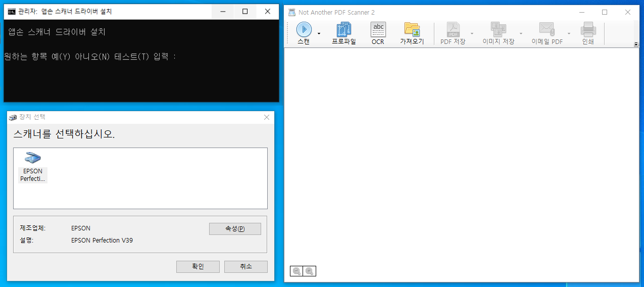Maximize the Not Another PDF Scanner 2 window

point(605,12)
